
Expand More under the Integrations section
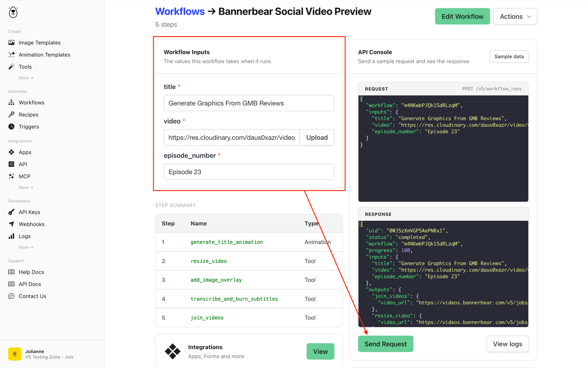pyautogui.click(x=26, y=188)
